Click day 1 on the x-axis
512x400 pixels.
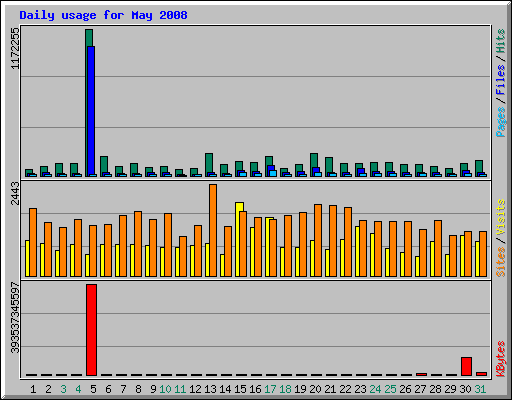(33, 389)
